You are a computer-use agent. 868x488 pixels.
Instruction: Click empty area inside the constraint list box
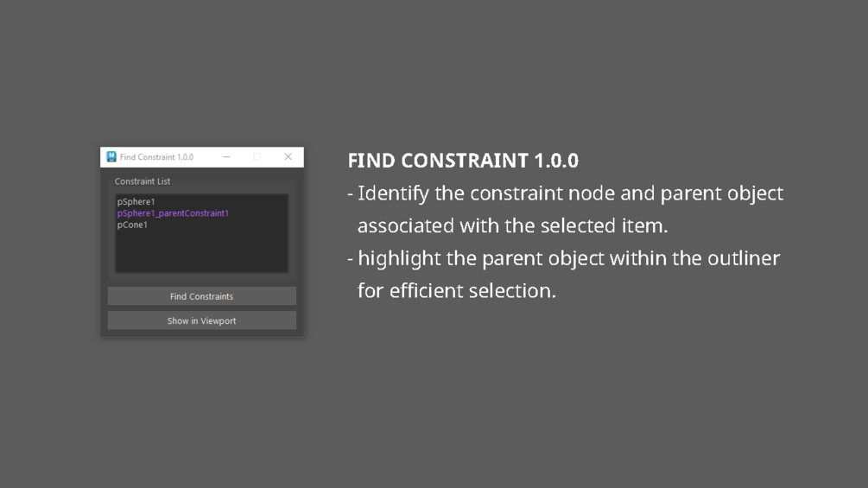point(201,253)
